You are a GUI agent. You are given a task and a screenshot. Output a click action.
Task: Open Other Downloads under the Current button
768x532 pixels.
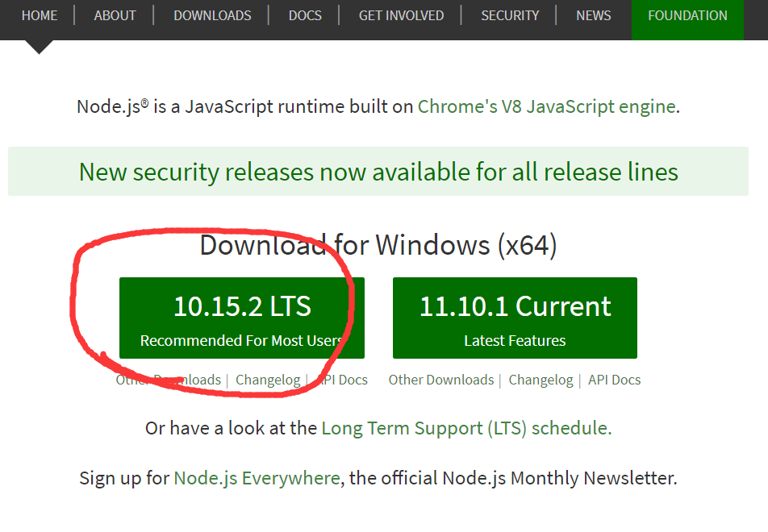point(440,380)
